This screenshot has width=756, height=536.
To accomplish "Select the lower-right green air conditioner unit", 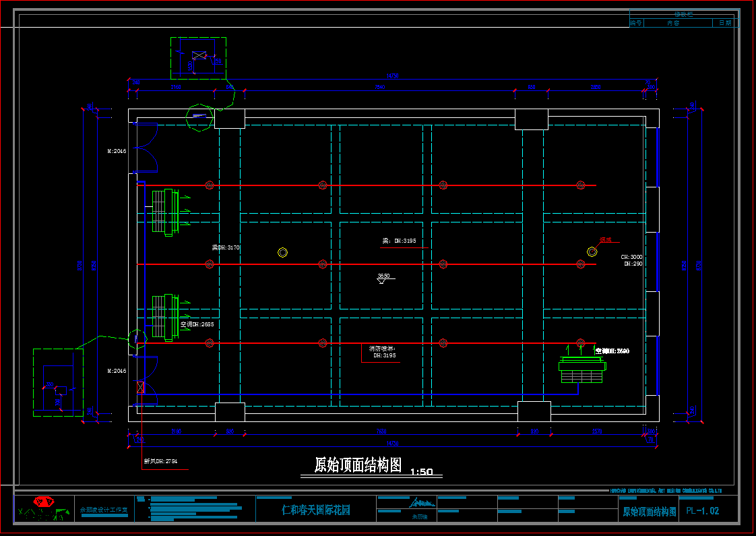I will click(582, 371).
